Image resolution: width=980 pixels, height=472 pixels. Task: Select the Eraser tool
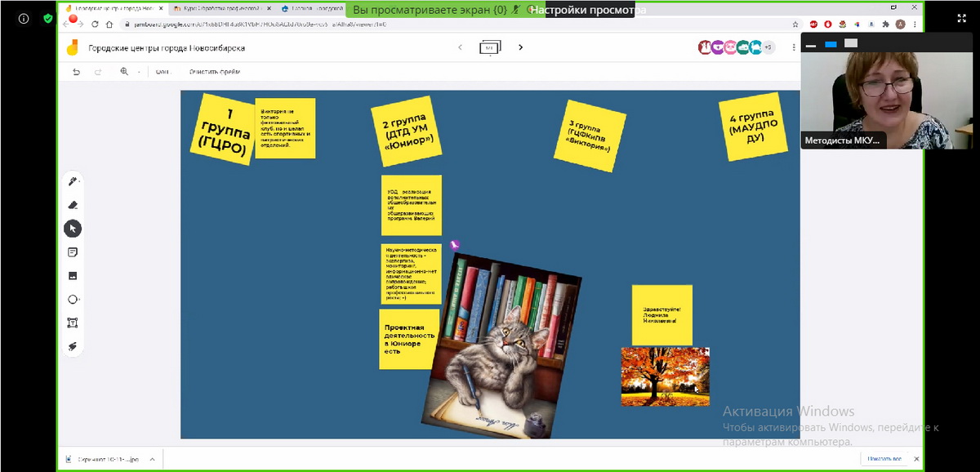(x=73, y=205)
